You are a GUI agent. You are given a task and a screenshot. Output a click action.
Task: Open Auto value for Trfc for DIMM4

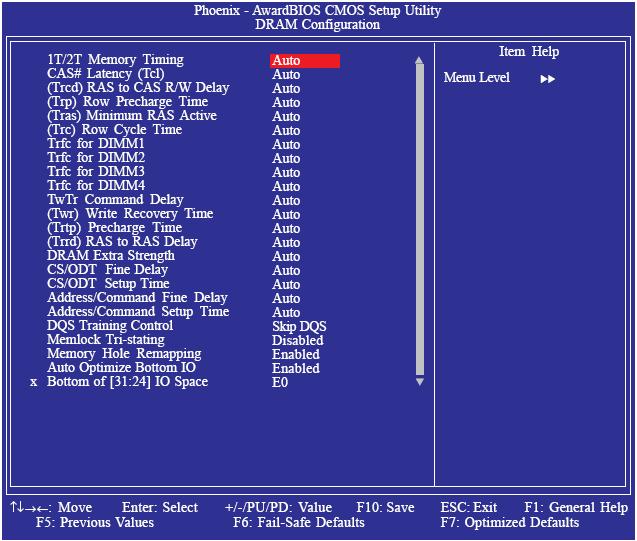click(286, 186)
